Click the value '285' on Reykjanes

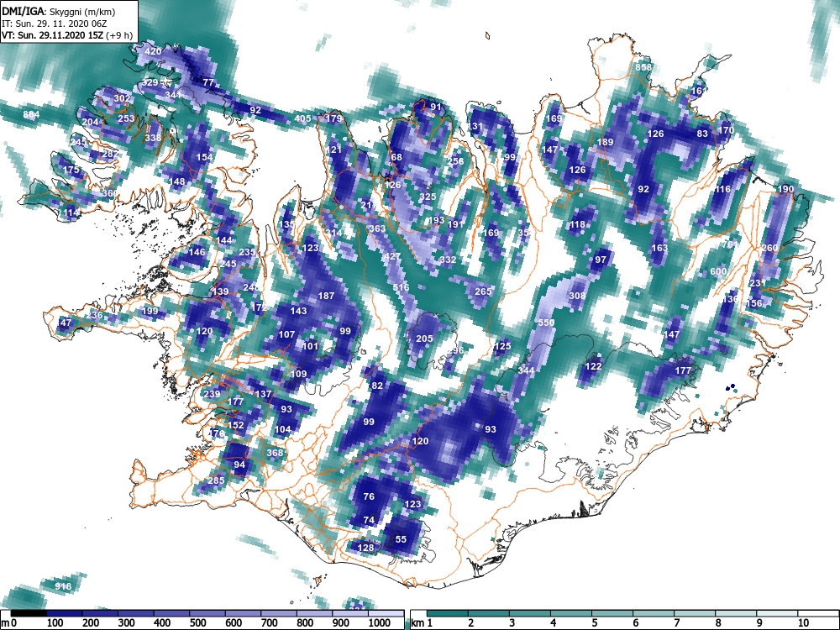[216, 480]
